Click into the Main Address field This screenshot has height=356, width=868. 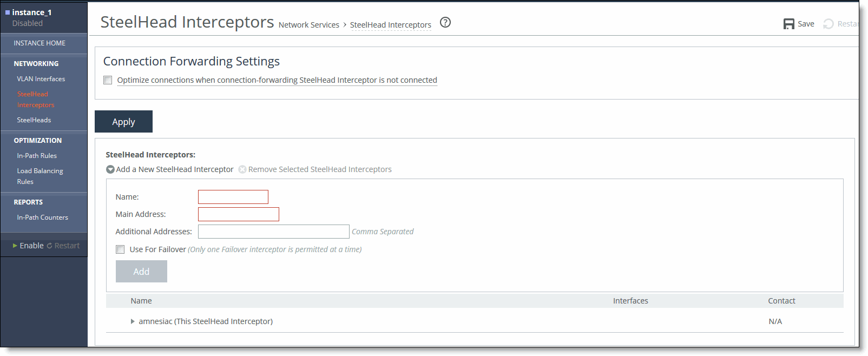pos(239,214)
